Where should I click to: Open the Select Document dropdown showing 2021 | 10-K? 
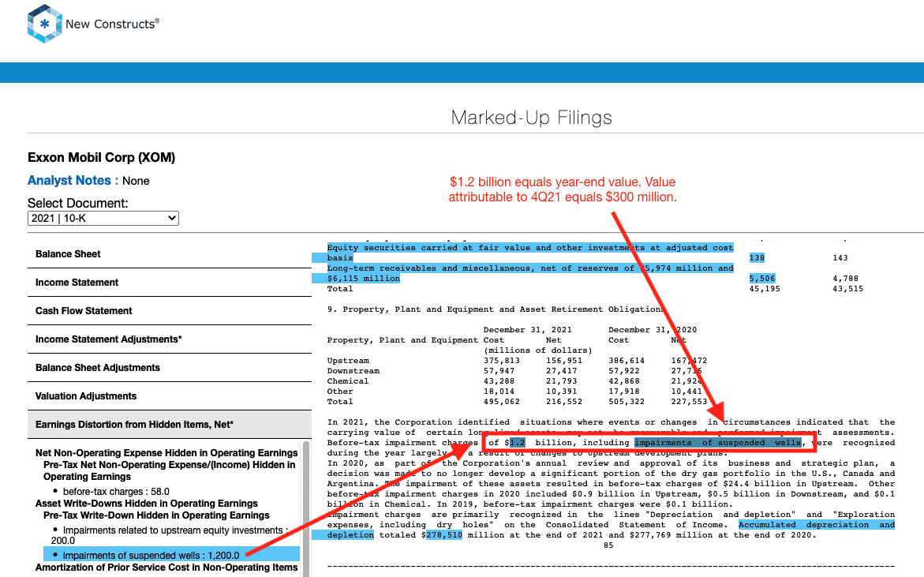103,218
